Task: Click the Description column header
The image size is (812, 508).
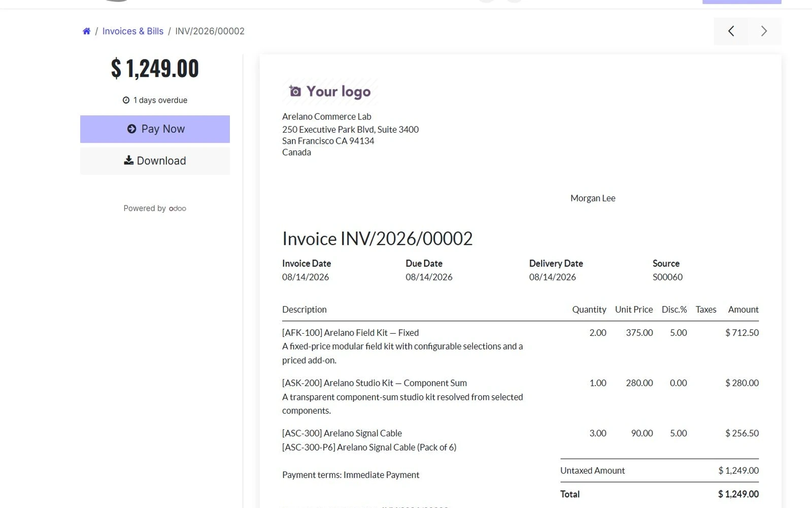Action: (x=304, y=309)
